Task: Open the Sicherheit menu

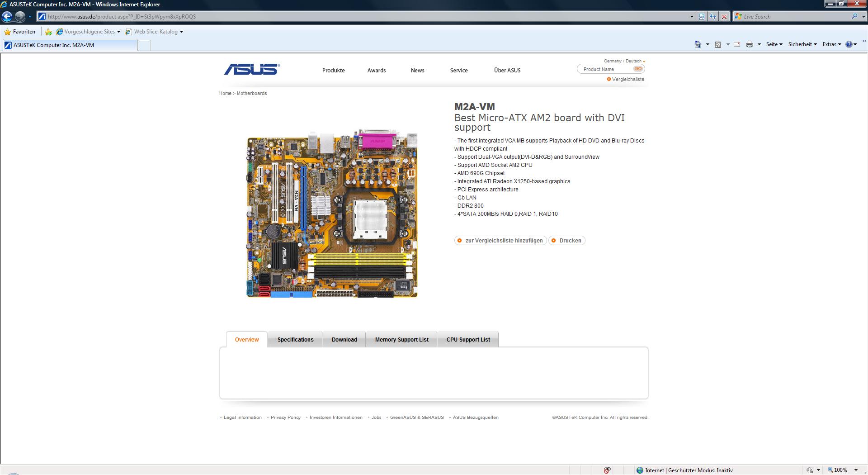Action: (x=802, y=44)
